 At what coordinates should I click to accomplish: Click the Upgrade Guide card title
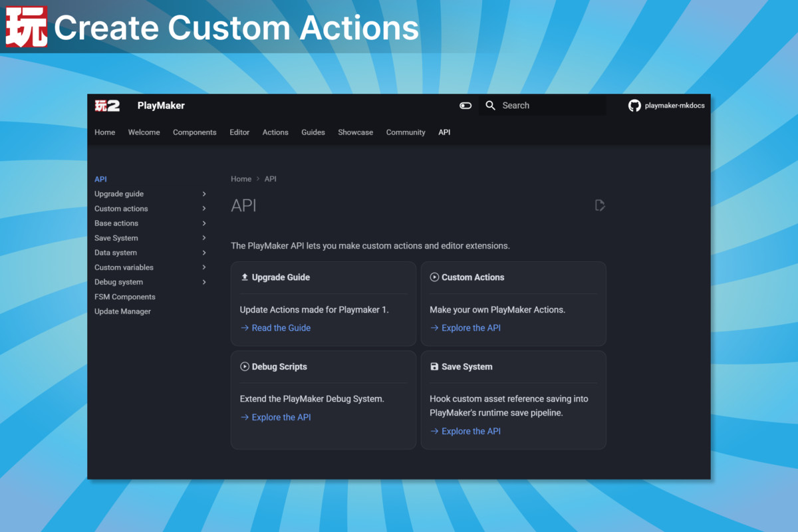(281, 277)
